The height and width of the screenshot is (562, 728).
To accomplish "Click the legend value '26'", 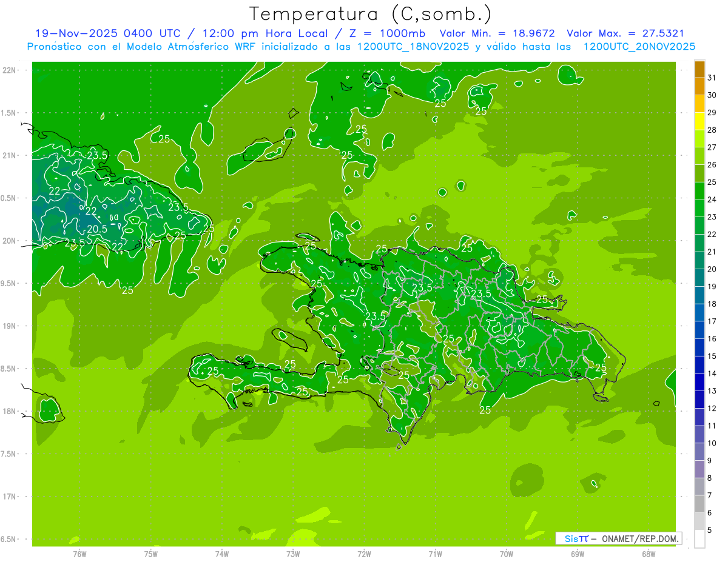I will [x=712, y=164].
